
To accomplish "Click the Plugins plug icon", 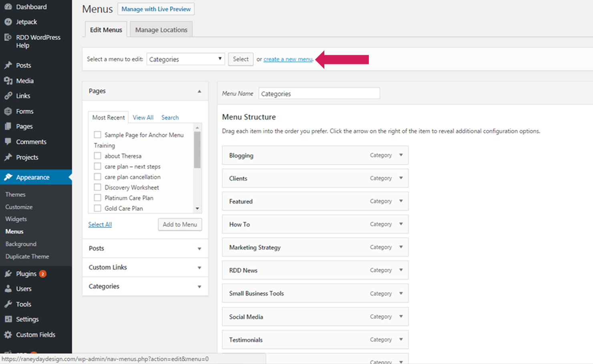I will [8, 274].
